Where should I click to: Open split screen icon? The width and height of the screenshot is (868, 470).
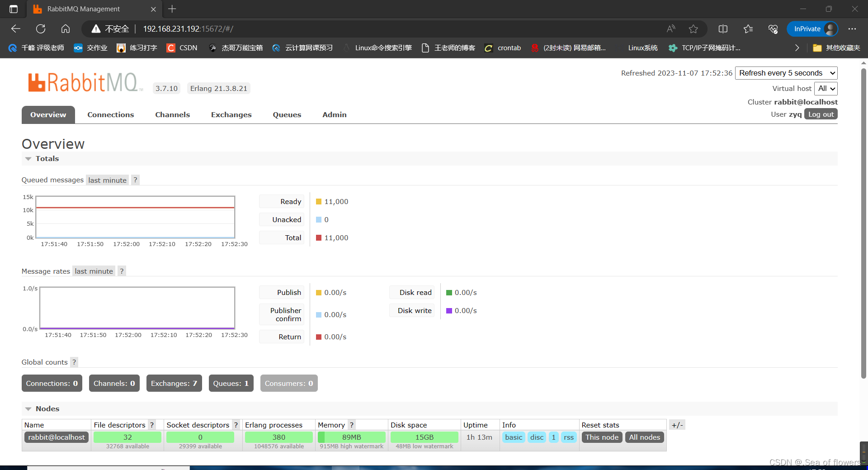point(723,29)
